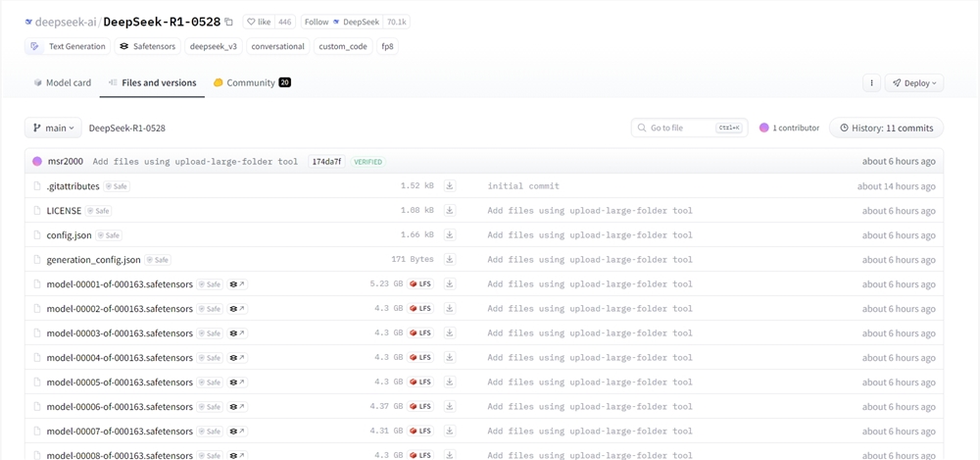
Task: Open the Community tab
Action: [x=251, y=83]
